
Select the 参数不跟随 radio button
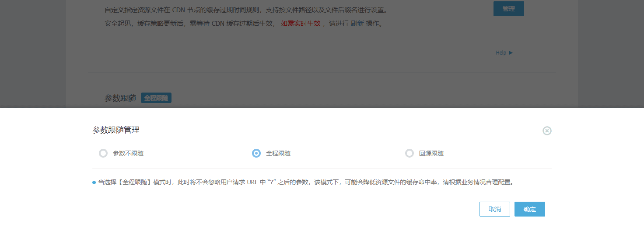tap(103, 153)
